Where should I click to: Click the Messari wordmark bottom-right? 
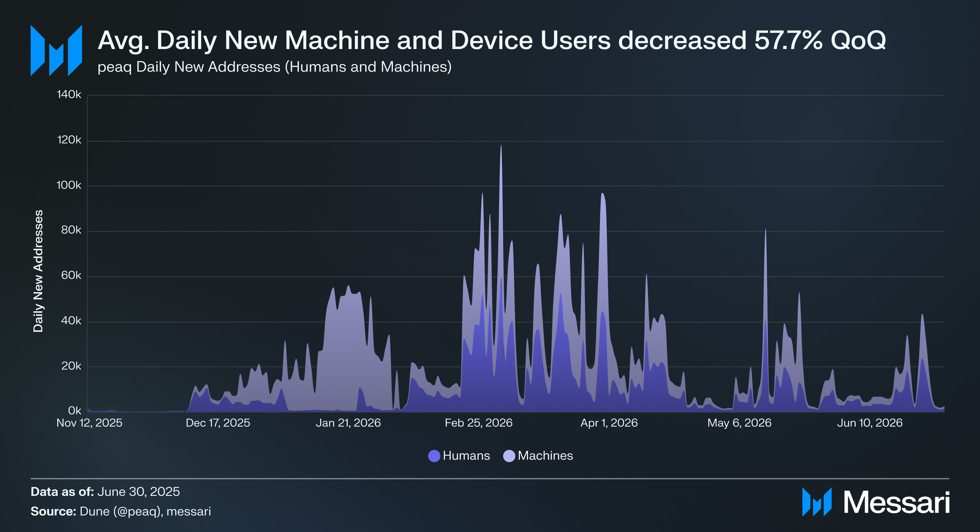point(896,503)
